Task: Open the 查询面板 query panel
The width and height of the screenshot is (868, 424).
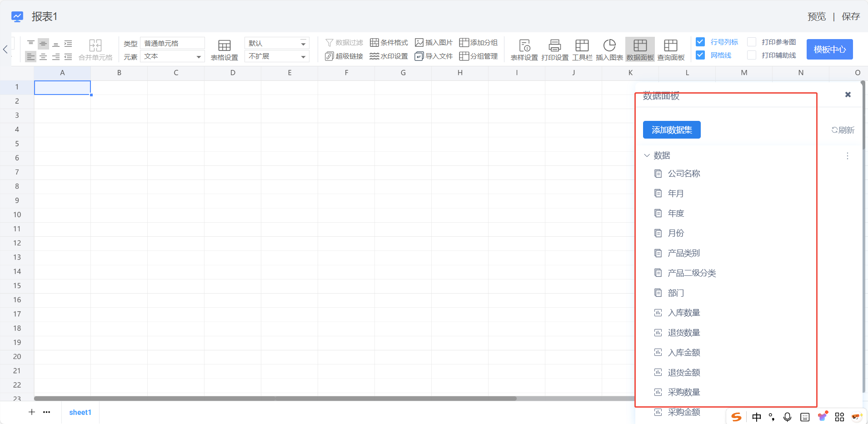Action: [x=671, y=50]
